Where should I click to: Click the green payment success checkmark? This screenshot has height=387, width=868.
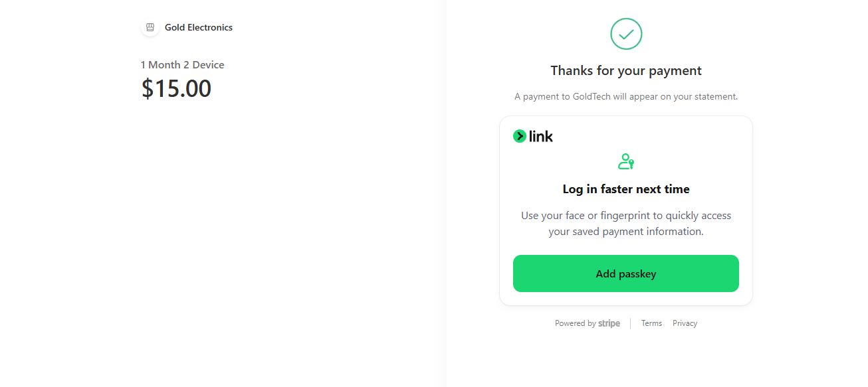[x=626, y=34]
